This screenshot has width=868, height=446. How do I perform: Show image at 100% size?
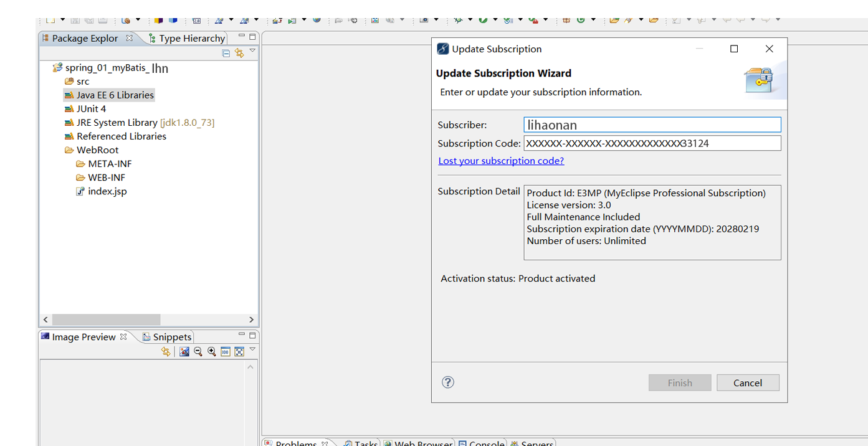coord(226,352)
